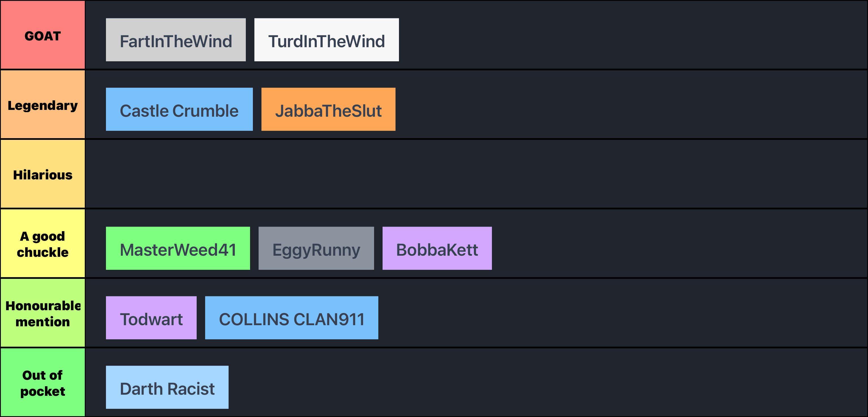Select the purple Todwart tile
The height and width of the screenshot is (417, 868).
click(151, 318)
